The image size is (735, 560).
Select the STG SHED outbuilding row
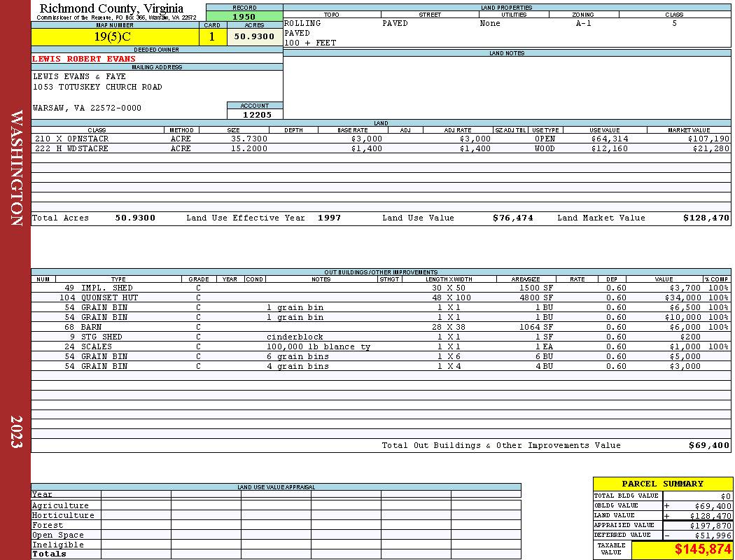(381, 337)
